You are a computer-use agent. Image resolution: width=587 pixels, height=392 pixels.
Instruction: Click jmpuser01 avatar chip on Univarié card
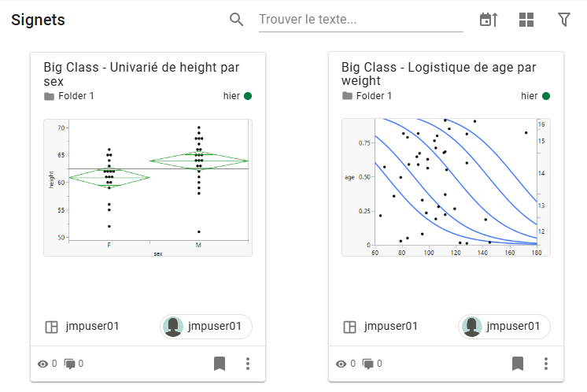point(206,326)
